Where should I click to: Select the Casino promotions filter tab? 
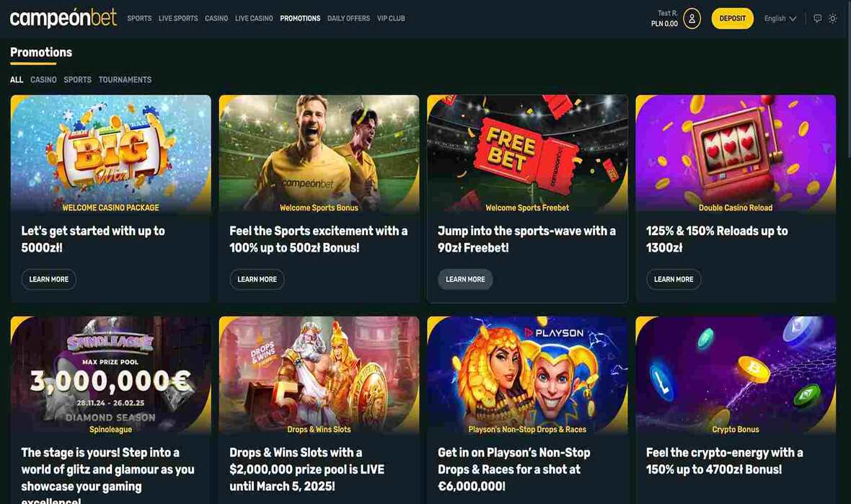click(43, 80)
